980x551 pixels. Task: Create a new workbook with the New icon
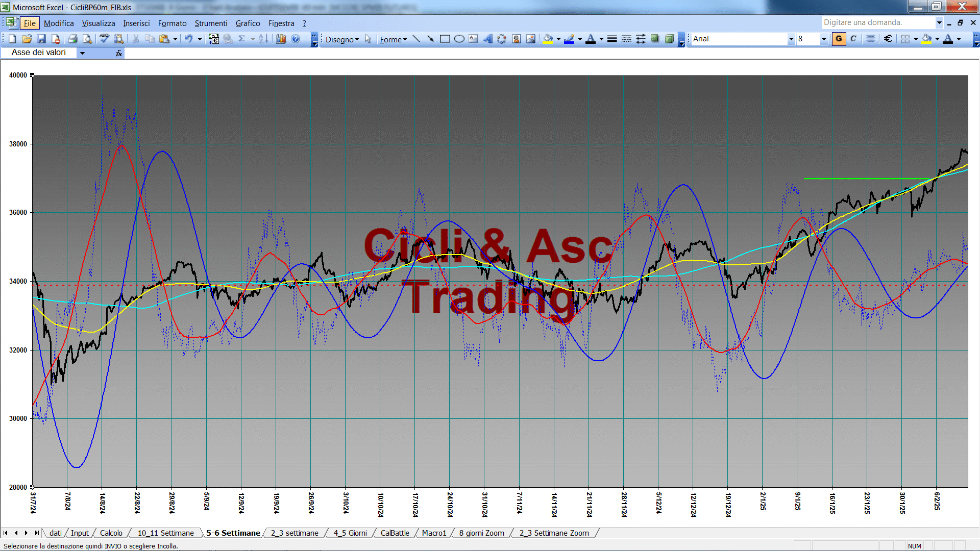click(13, 39)
